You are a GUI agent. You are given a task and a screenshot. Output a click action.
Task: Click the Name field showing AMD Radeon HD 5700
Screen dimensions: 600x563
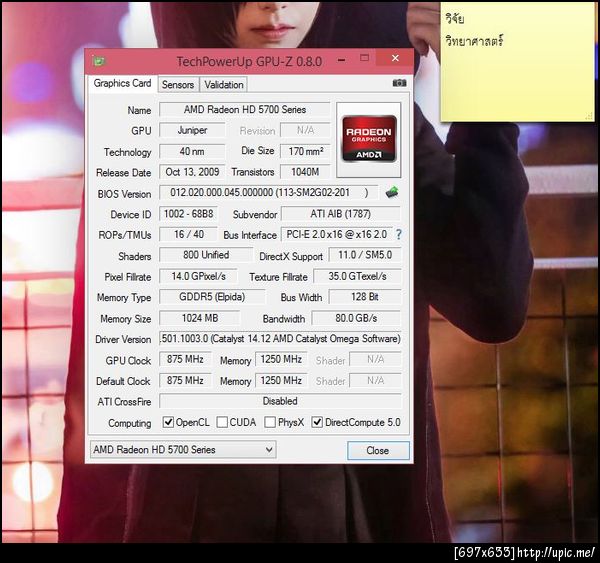tap(245, 109)
